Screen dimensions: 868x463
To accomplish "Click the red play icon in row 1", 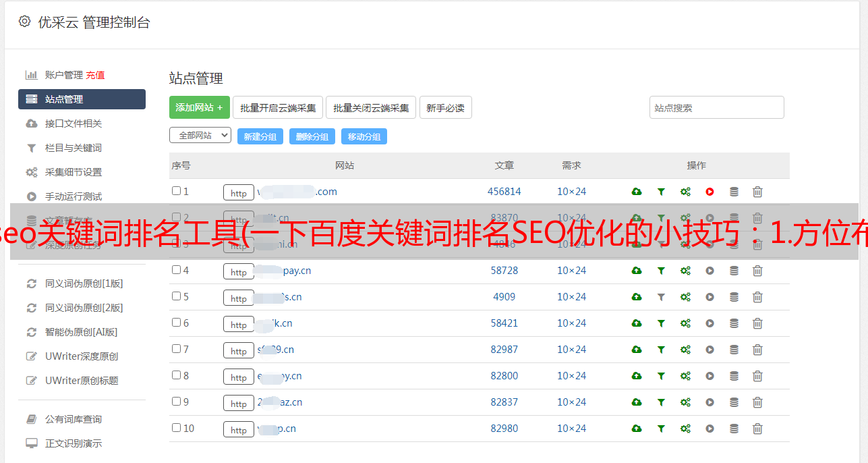I will pyautogui.click(x=710, y=192).
